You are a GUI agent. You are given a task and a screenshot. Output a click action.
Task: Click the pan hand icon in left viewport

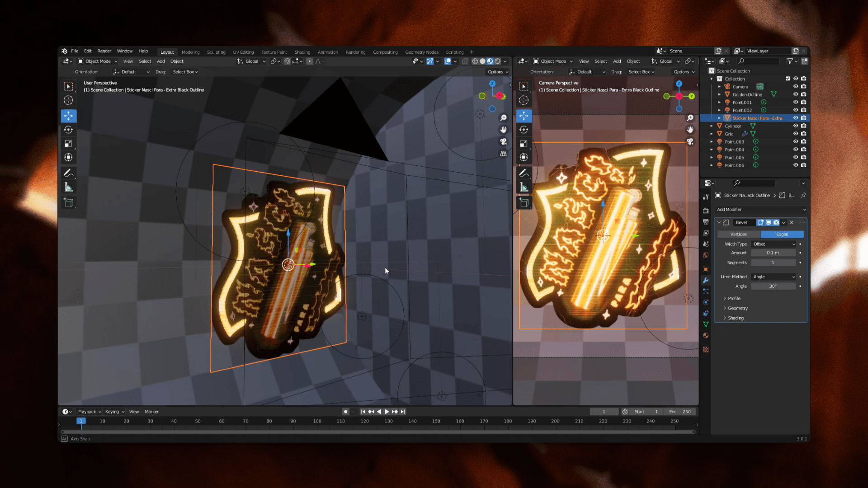(x=503, y=130)
